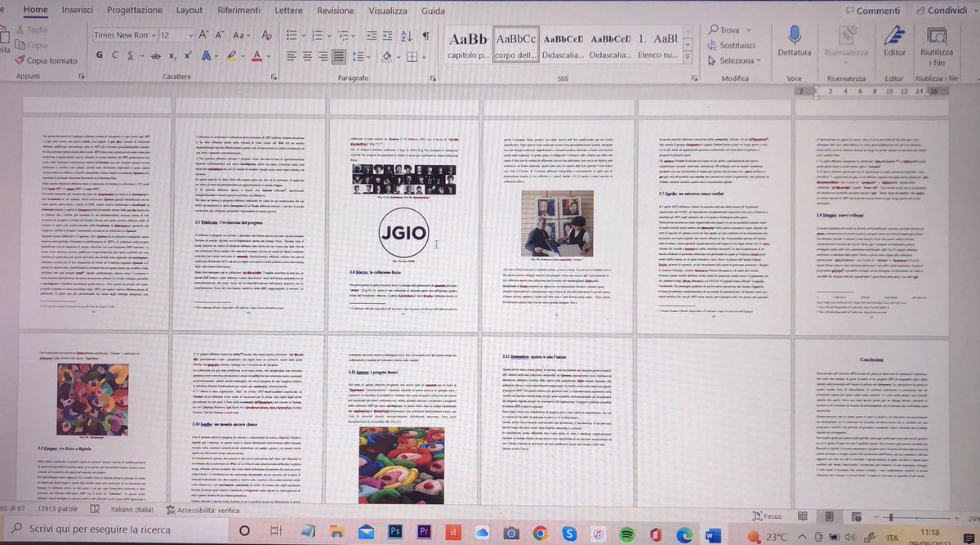Open the Progettazione tab
Viewport: 980px width, 545px height.
tap(134, 10)
